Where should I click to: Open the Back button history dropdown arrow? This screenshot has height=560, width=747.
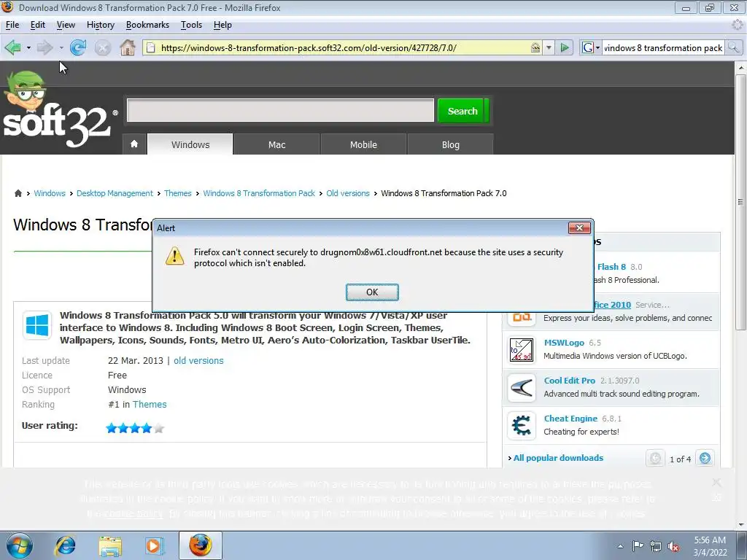pos(28,47)
